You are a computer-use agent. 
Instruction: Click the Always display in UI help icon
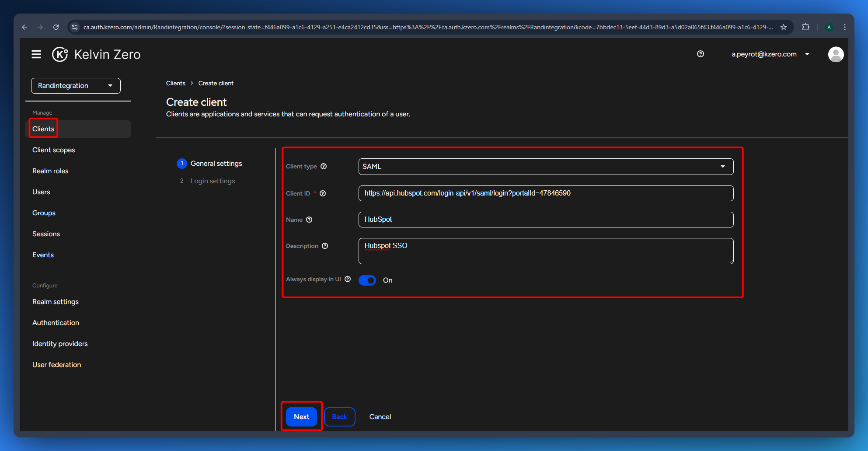coord(348,279)
